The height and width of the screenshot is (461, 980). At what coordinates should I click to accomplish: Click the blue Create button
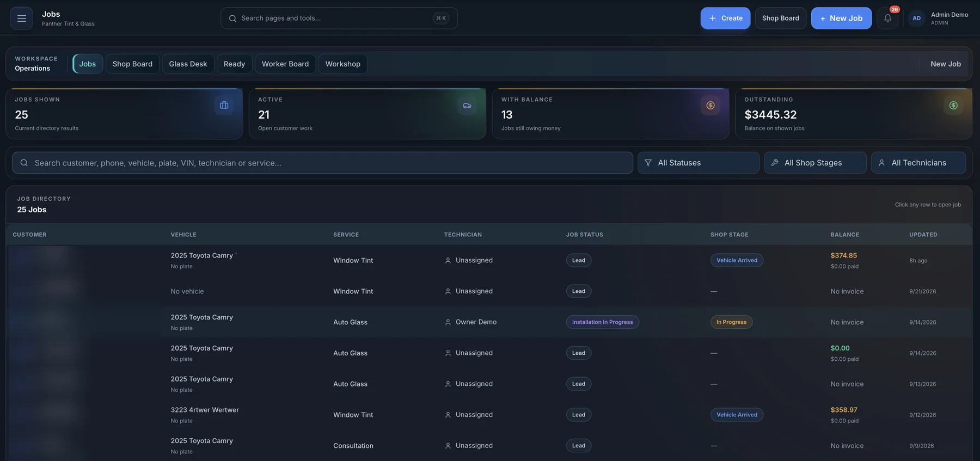pyautogui.click(x=725, y=18)
